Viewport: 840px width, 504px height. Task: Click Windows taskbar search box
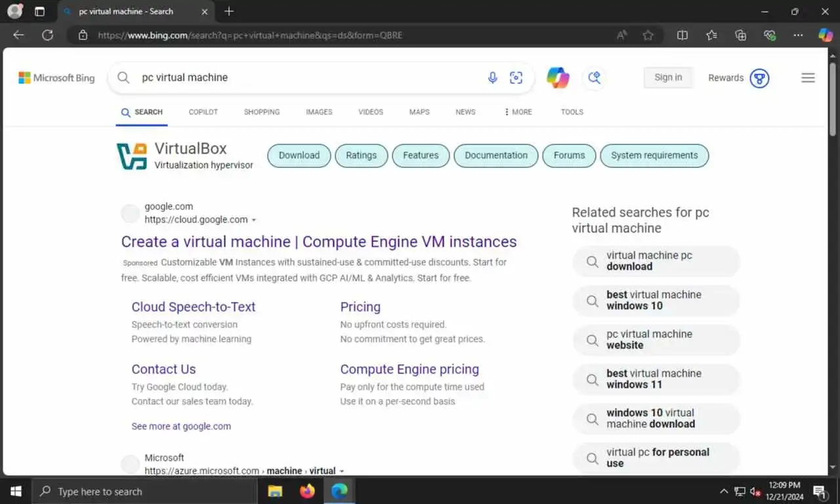click(x=144, y=491)
